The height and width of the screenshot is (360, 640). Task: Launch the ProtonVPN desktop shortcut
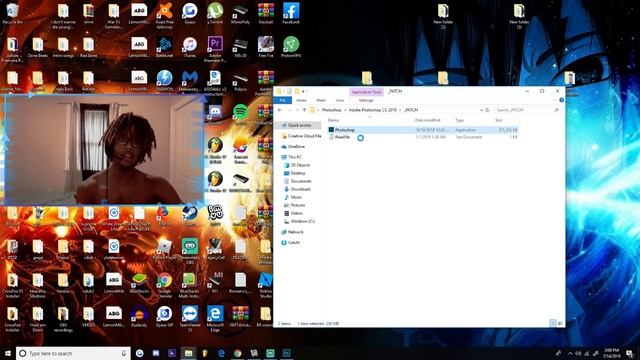291,47
